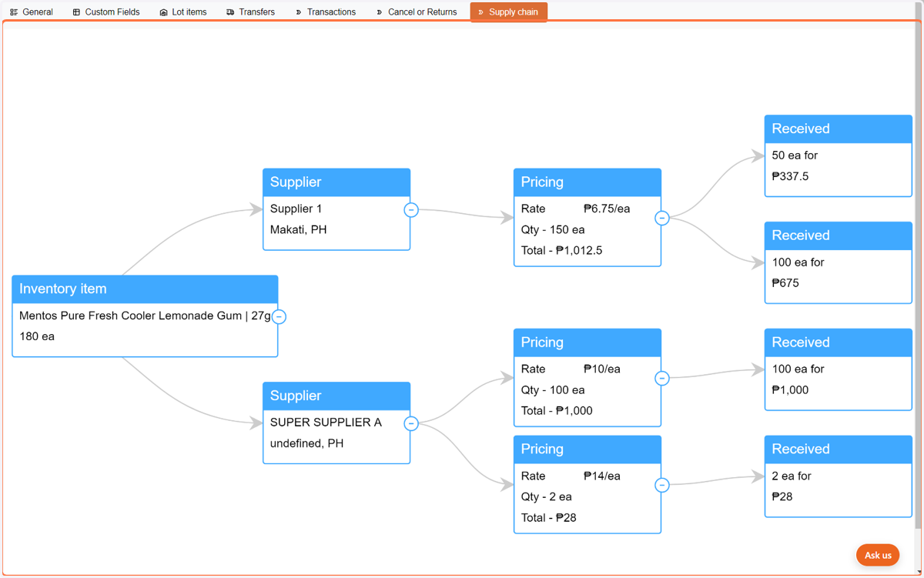Click the Supplier 1 name text

click(x=296, y=209)
